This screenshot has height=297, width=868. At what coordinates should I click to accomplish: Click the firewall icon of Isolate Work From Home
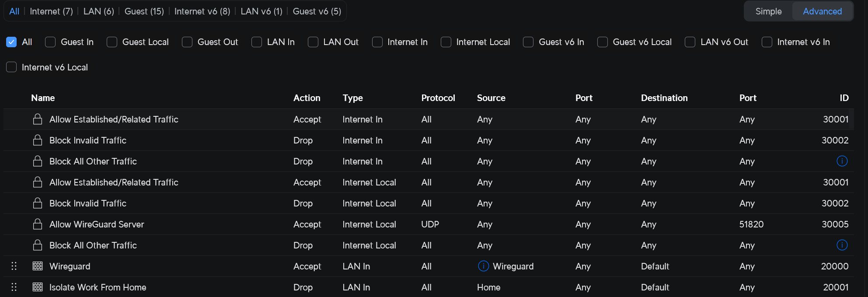click(x=38, y=287)
